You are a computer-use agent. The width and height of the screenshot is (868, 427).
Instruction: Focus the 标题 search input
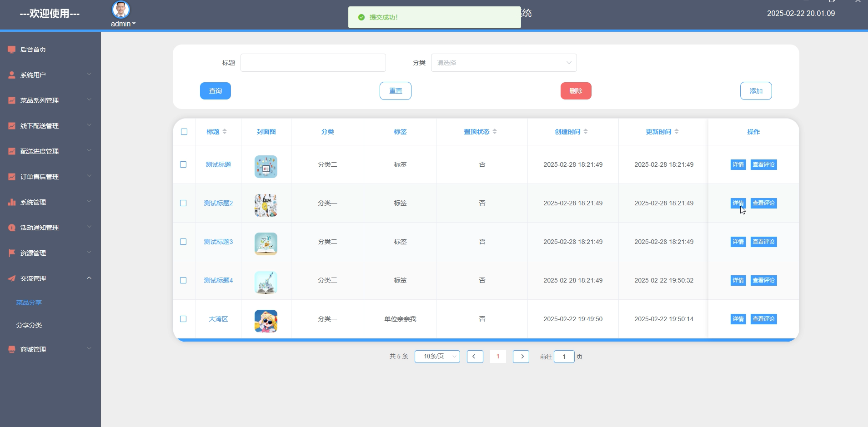click(313, 63)
